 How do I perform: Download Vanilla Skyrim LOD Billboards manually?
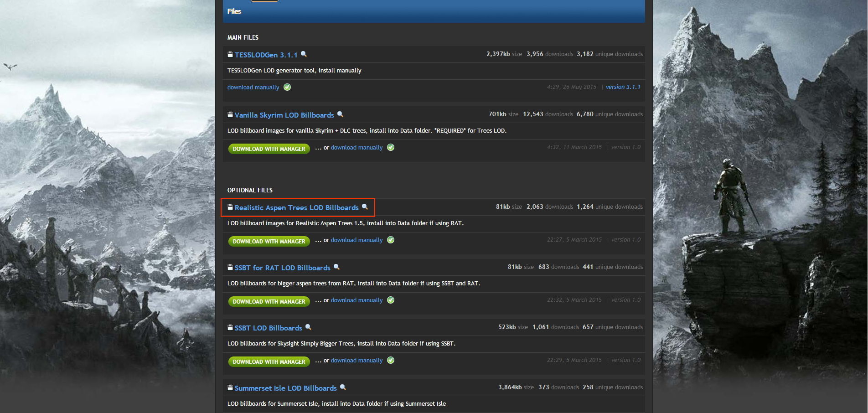click(x=357, y=147)
